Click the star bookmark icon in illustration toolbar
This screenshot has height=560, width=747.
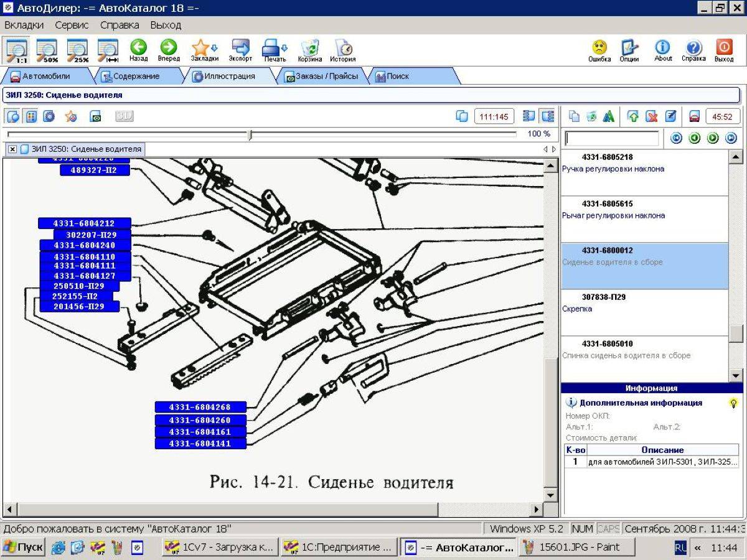tap(71, 116)
